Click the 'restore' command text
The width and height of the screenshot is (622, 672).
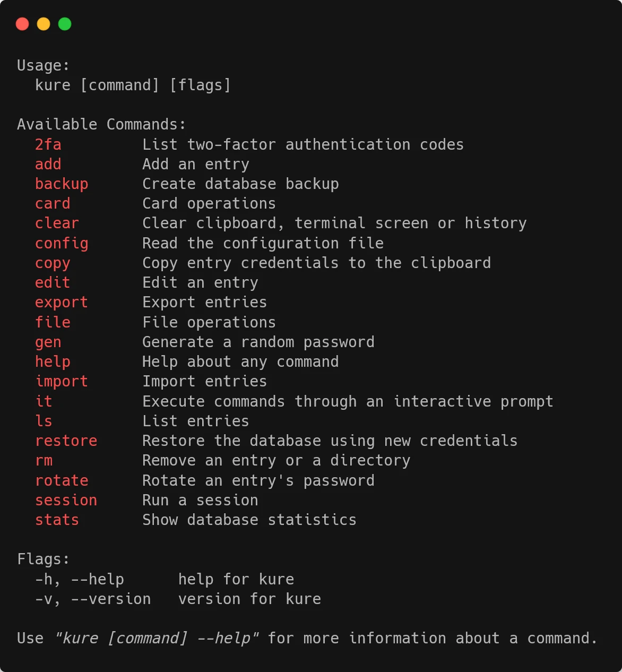coord(66,441)
